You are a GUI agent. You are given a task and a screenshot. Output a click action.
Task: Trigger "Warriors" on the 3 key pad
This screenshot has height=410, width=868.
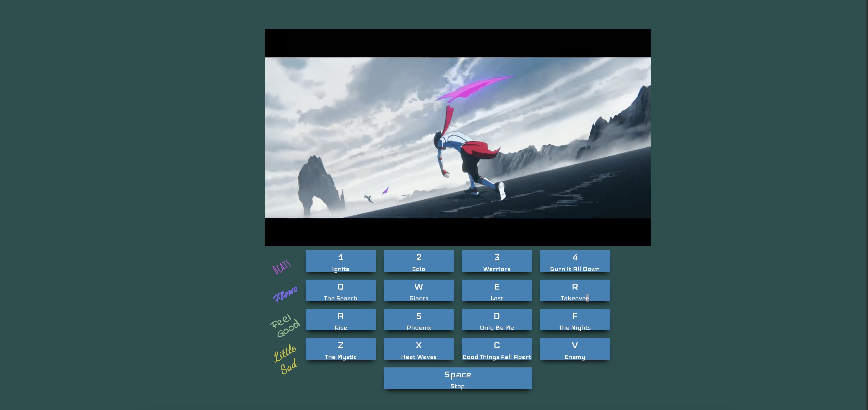coord(497,261)
